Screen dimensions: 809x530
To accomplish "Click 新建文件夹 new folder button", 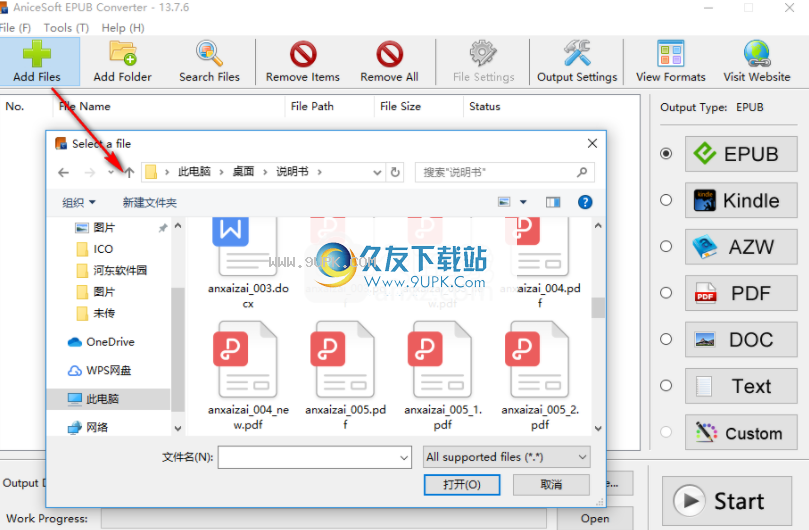I will pos(150,202).
